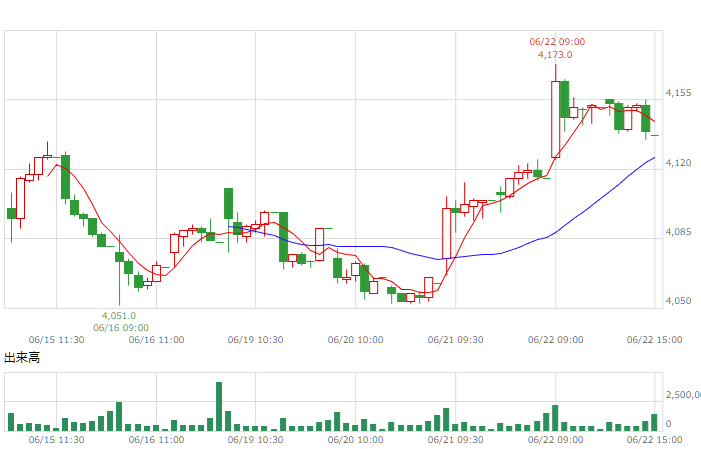Click the red 06/22 09:00 high label
Screen dimensions: 701x449
click(x=557, y=42)
